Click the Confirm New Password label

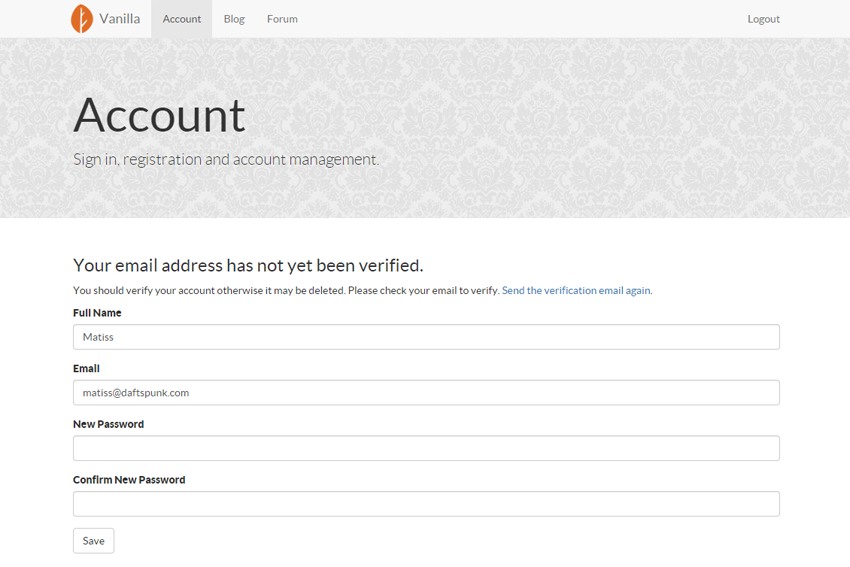click(129, 480)
